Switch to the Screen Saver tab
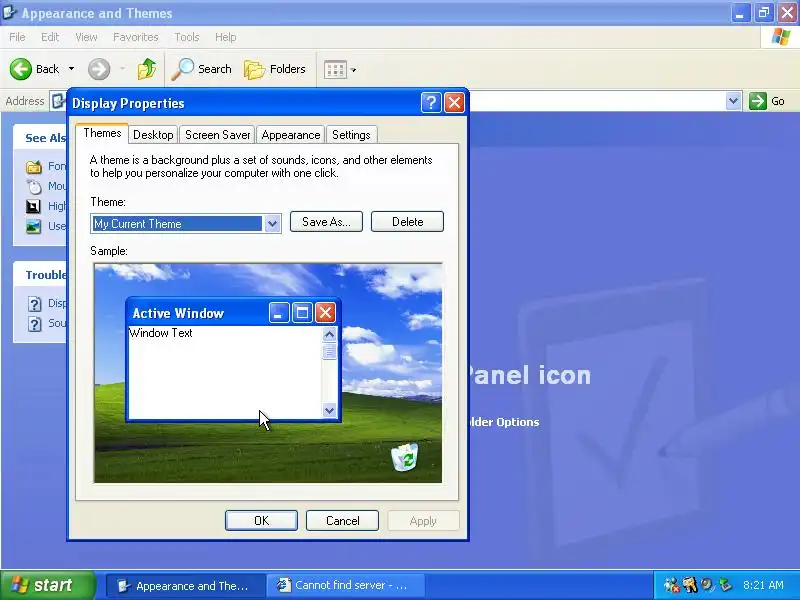800x600 pixels. point(218,135)
